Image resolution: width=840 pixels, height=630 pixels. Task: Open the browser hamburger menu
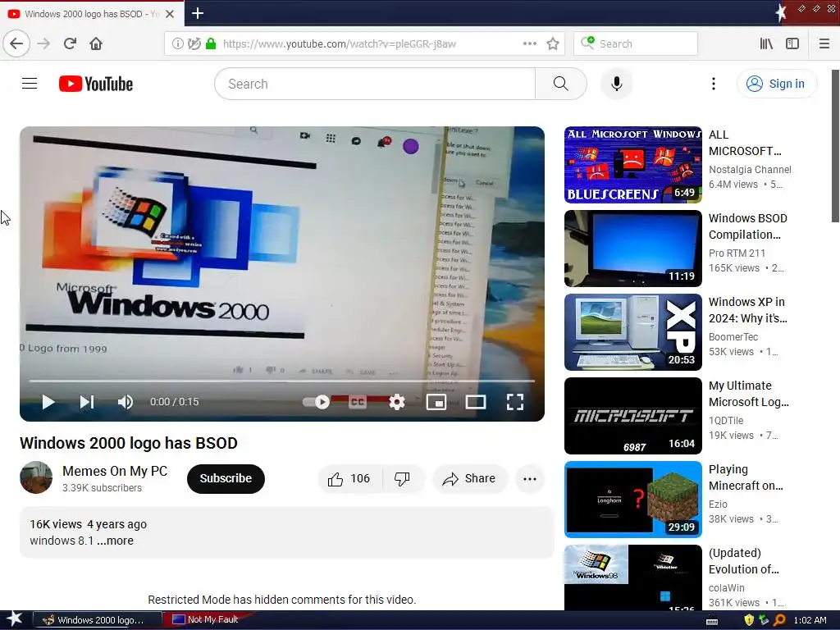point(824,43)
